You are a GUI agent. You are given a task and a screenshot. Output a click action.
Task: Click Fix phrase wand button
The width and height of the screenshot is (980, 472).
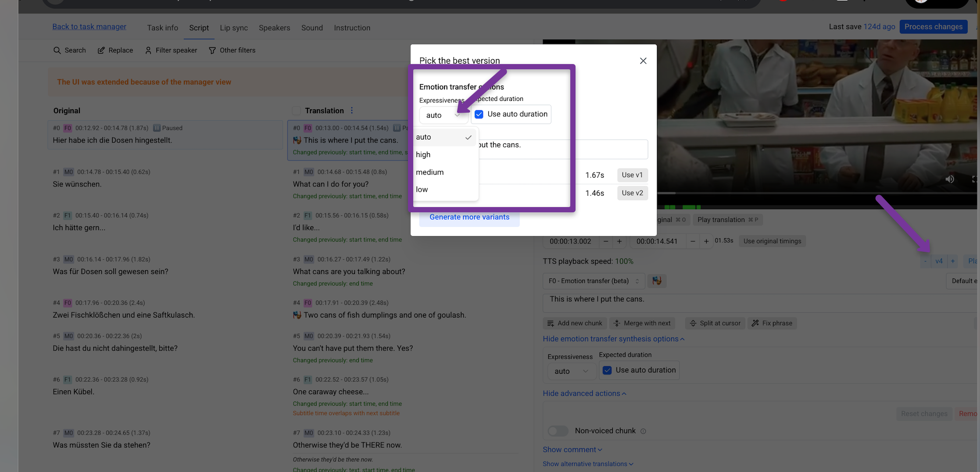tap(772, 323)
